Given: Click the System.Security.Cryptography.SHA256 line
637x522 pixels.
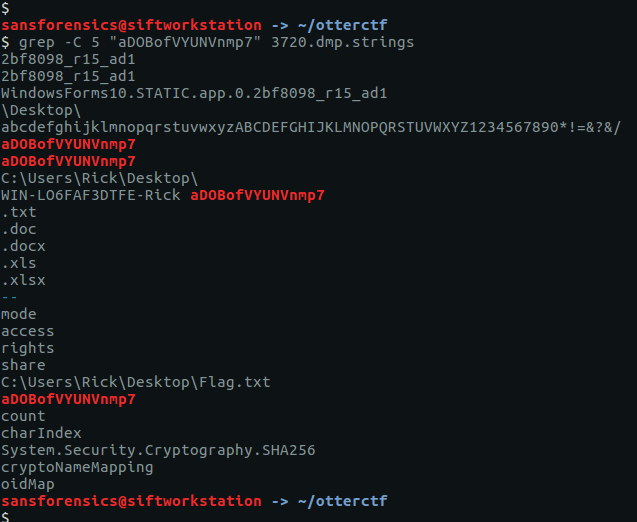Looking at the screenshot, I should click(x=158, y=450).
